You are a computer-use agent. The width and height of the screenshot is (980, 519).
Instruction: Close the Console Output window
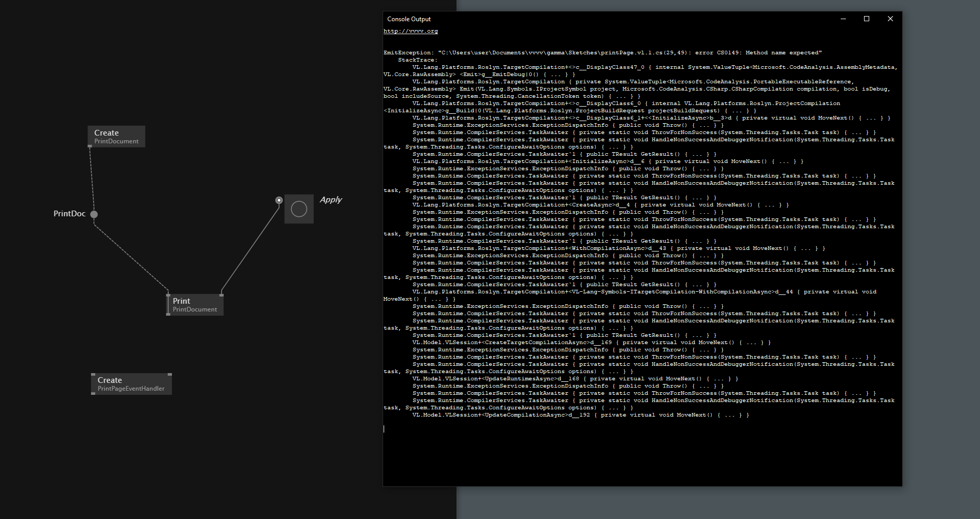890,19
